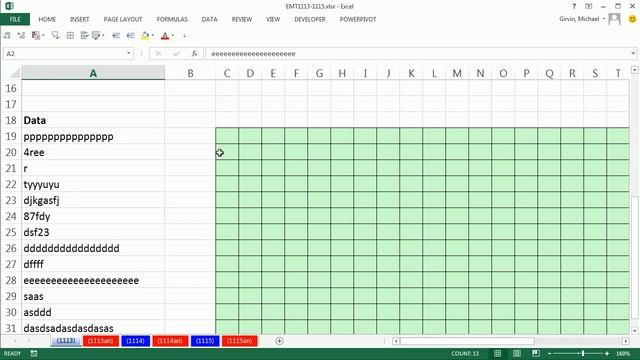The image size is (640, 360).
Task: Click the paste special clipboard icon
Action: (x=36, y=36)
